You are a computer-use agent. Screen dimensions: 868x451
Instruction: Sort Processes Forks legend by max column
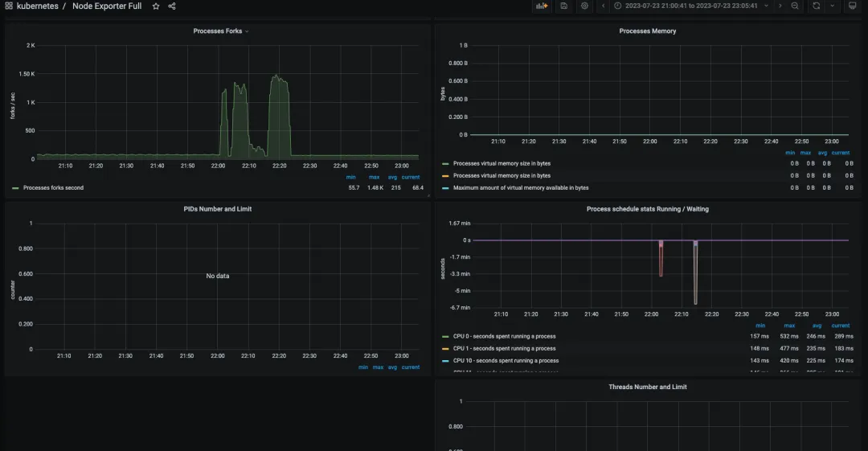[374, 177]
